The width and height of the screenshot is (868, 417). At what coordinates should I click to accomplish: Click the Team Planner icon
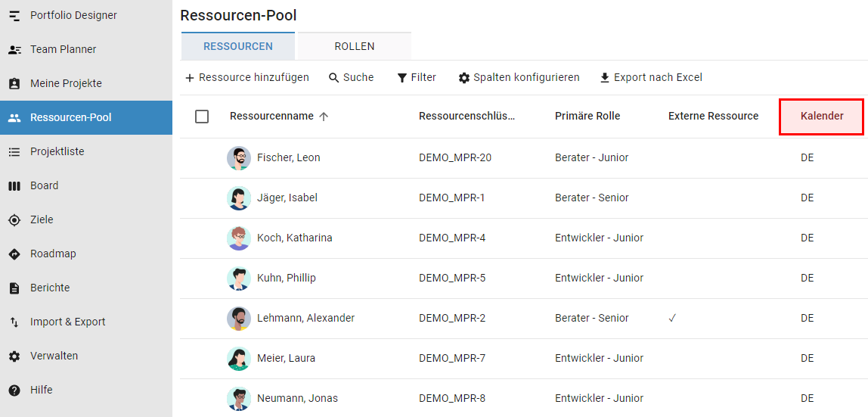[x=14, y=50]
